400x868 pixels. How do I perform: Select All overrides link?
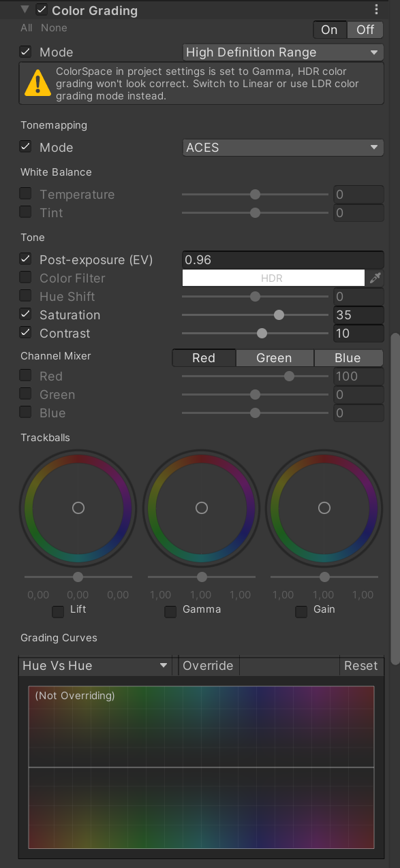[27, 28]
